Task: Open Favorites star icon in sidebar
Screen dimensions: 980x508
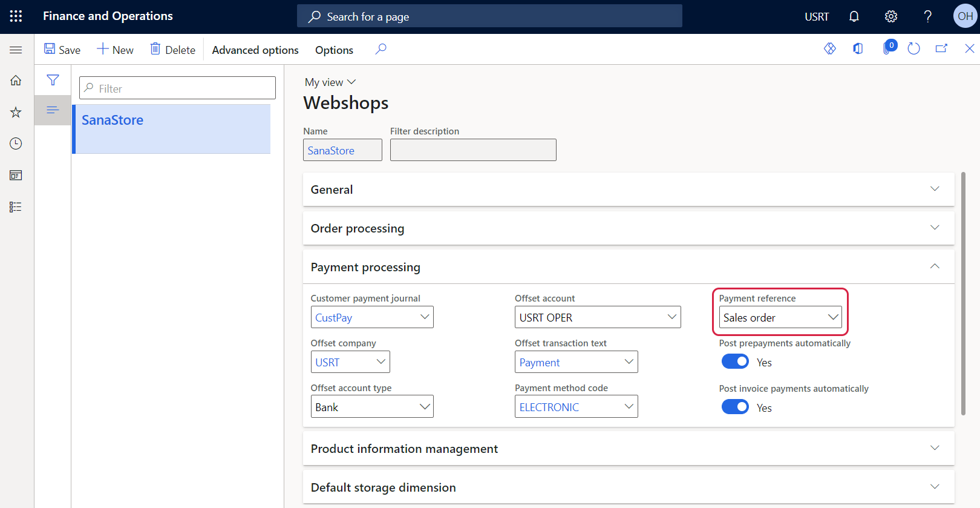Action: pos(16,112)
